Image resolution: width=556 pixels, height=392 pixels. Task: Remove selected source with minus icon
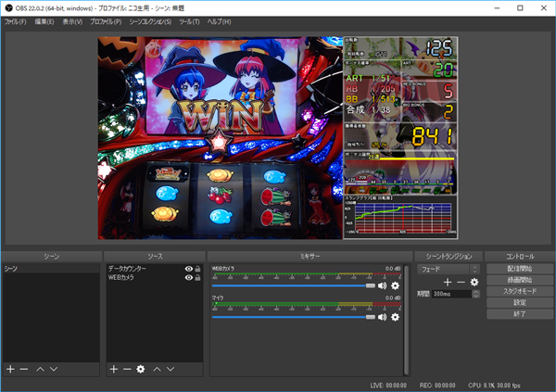(127, 370)
